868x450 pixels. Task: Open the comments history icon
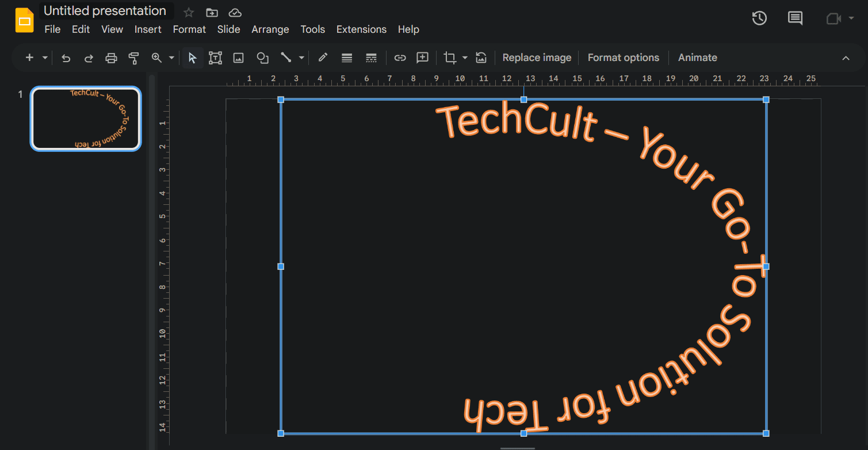(795, 18)
